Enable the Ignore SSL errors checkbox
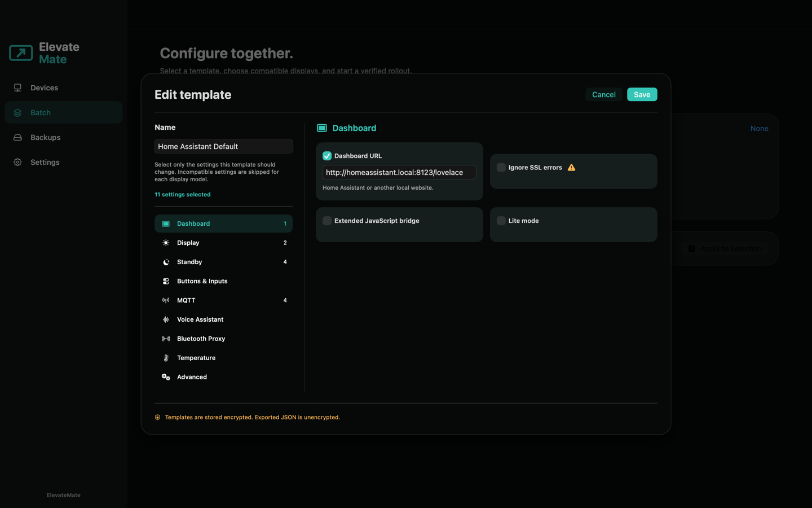 [501, 167]
